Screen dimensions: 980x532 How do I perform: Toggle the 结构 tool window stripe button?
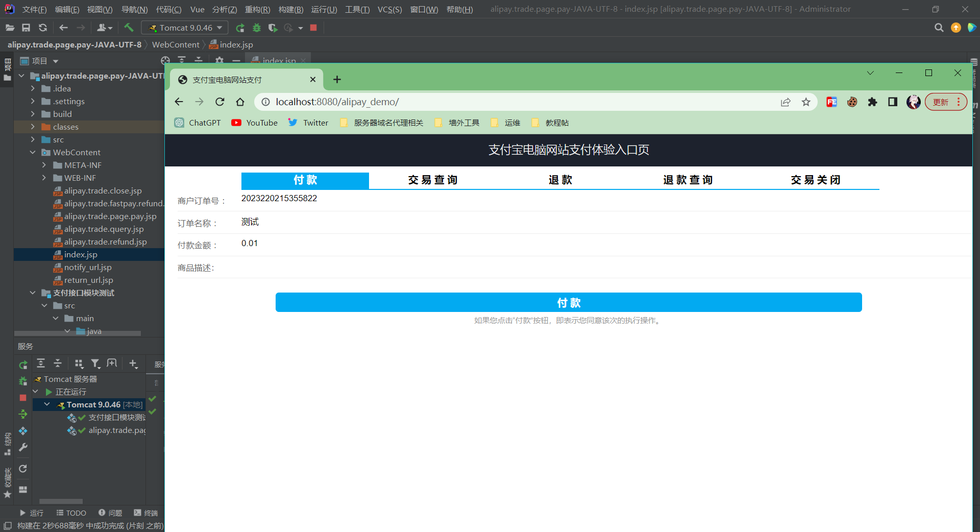tap(7, 444)
